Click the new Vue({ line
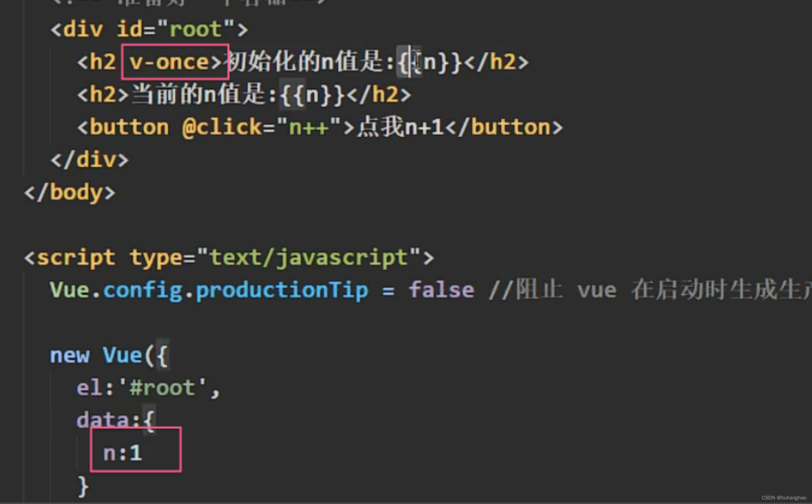 pyautogui.click(x=109, y=356)
